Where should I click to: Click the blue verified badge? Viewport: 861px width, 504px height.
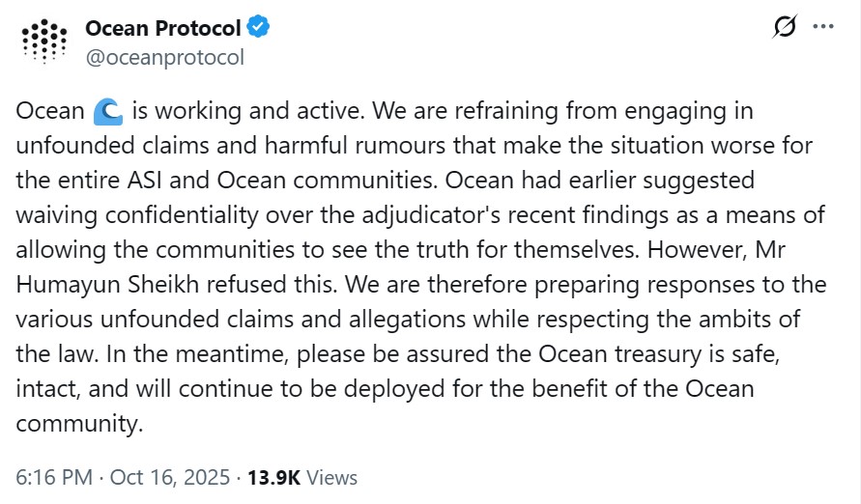point(258,27)
